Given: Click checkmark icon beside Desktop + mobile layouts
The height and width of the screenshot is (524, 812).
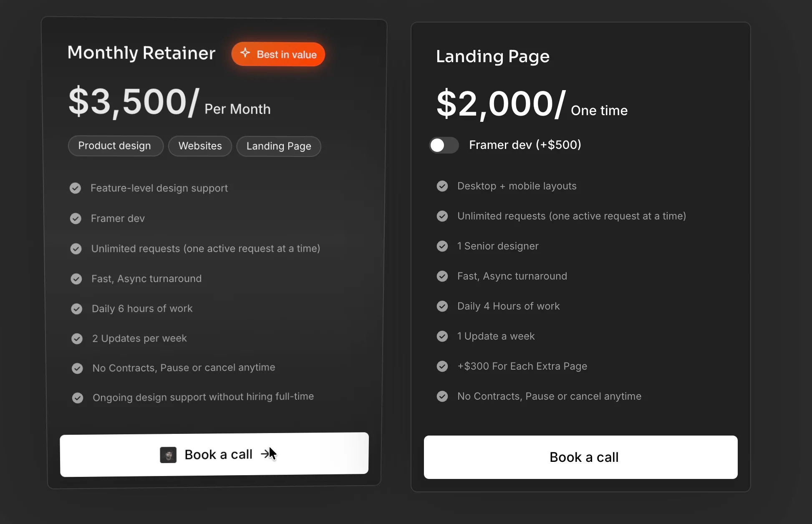Looking at the screenshot, I should (x=442, y=186).
